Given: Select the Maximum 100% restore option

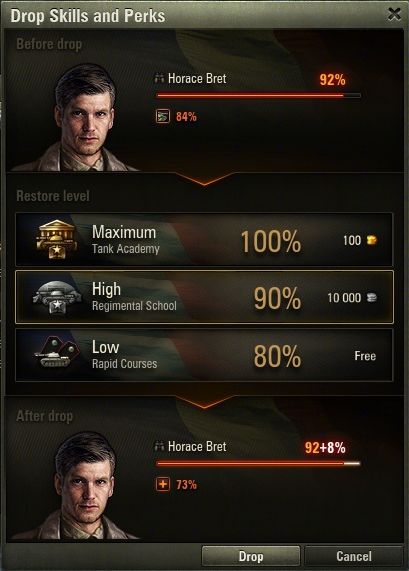Looking at the screenshot, I should coord(204,240).
